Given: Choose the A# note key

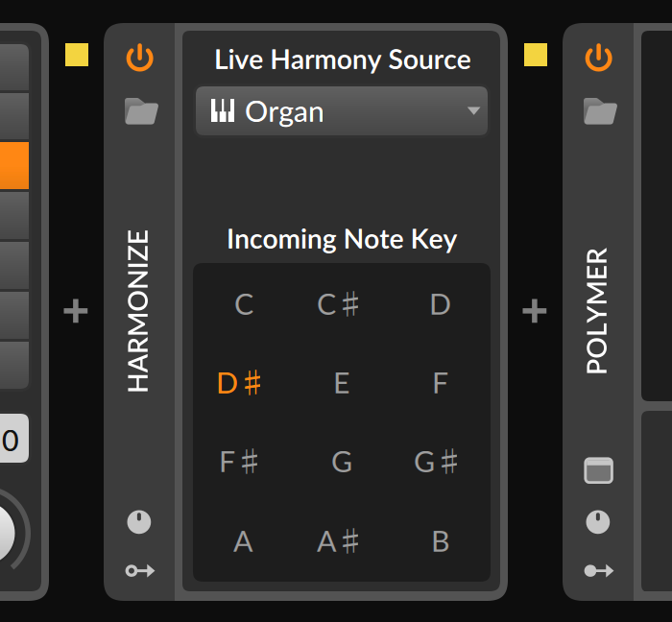Looking at the screenshot, I should point(338,541).
